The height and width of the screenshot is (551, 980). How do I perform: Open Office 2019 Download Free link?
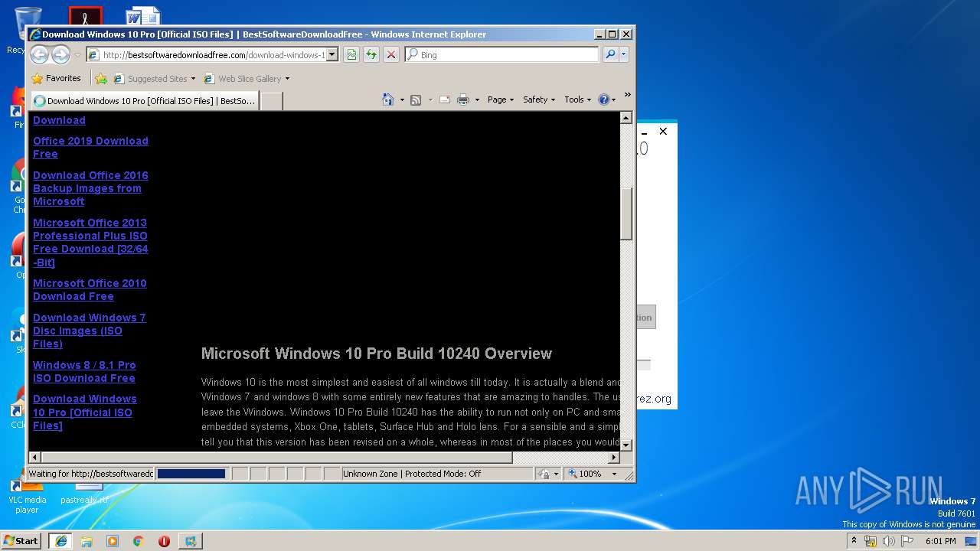[90, 147]
